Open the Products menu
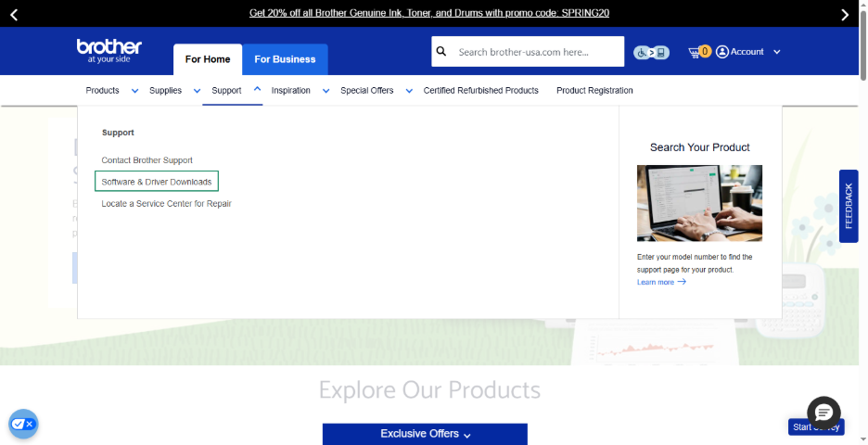Viewport: 868px width, 445px height. (102, 90)
